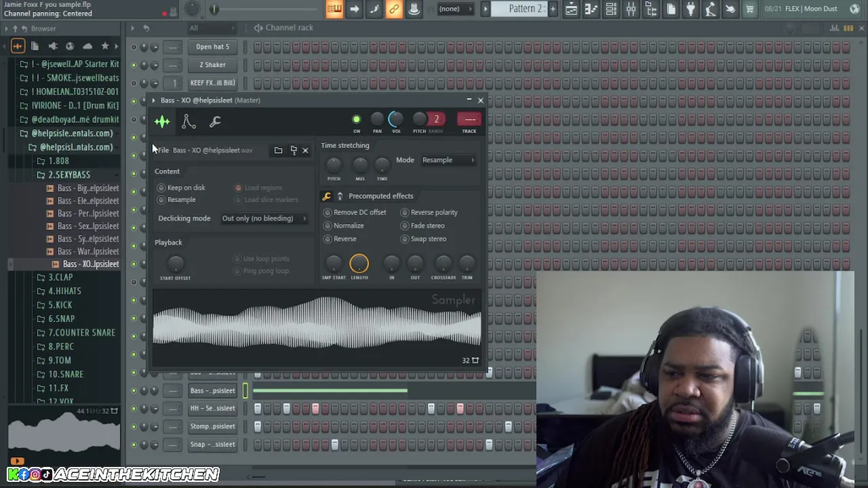The height and width of the screenshot is (488, 868).
Task: Click the Z Shaker channel button
Action: 212,65
